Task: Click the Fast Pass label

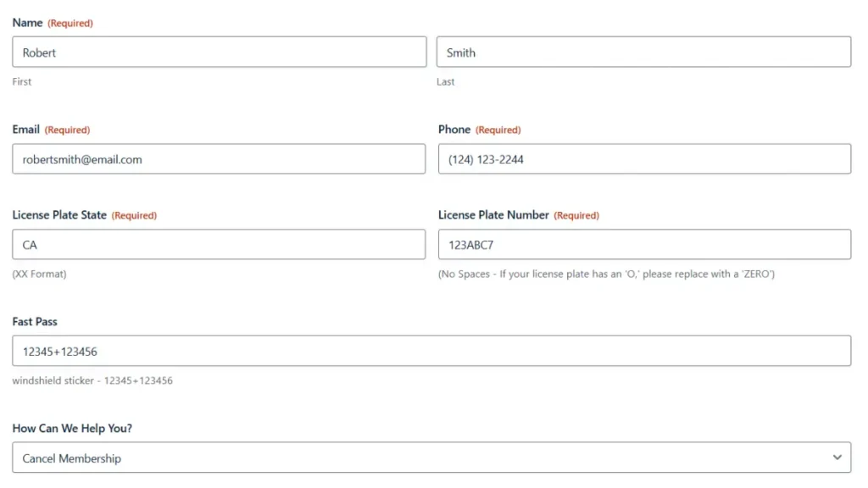Action: pos(34,321)
